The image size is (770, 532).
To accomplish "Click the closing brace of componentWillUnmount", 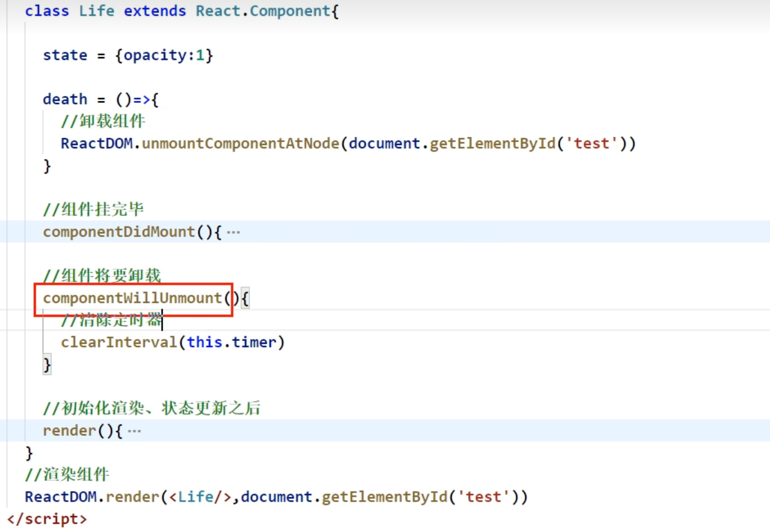I will 47,365.
